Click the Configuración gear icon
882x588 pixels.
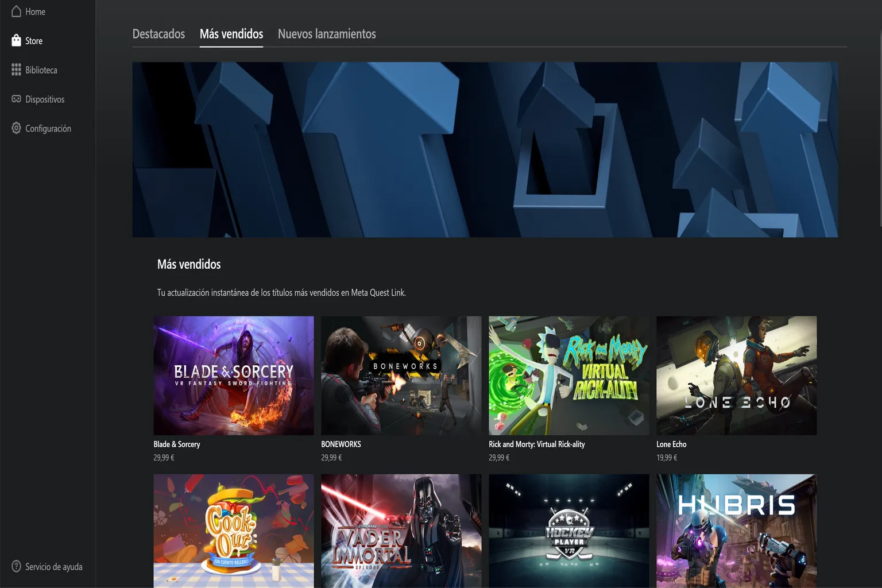[16, 128]
